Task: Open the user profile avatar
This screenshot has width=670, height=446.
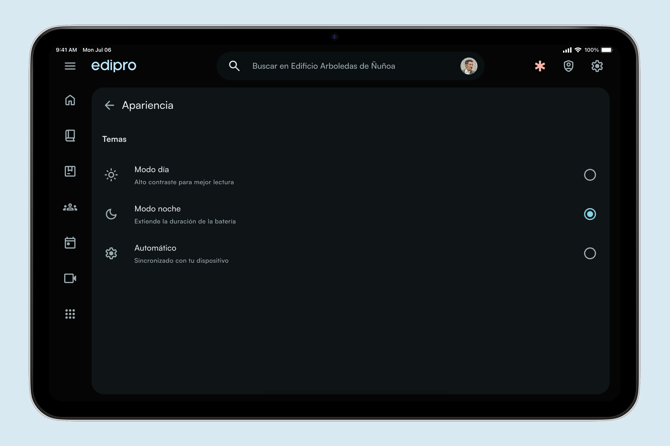Action: [x=469, y=66]
